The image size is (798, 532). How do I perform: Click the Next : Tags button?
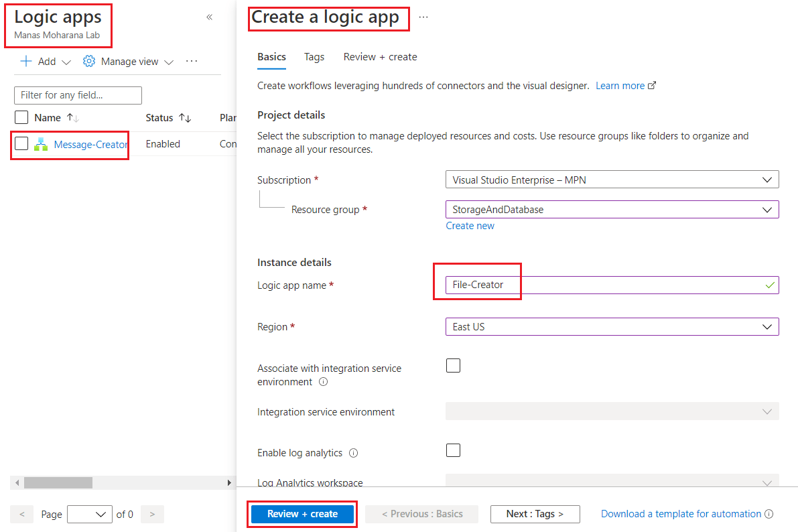(535, 514)
